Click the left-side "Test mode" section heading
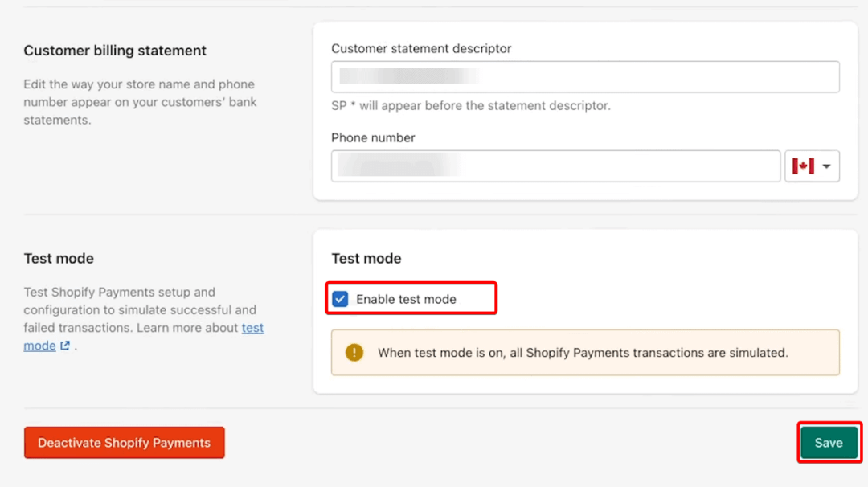 [x=59, y=258]
